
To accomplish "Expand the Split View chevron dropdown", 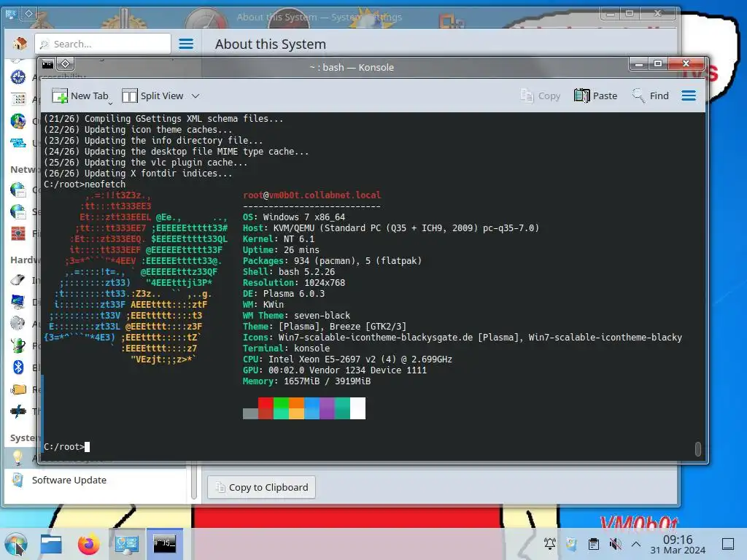I will click(196, 96).
